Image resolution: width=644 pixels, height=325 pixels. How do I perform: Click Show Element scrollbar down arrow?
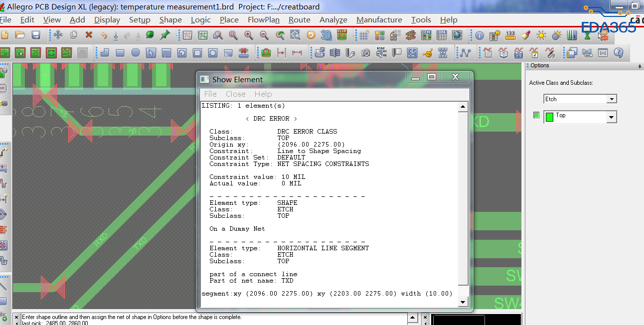(x=463, y=302)
